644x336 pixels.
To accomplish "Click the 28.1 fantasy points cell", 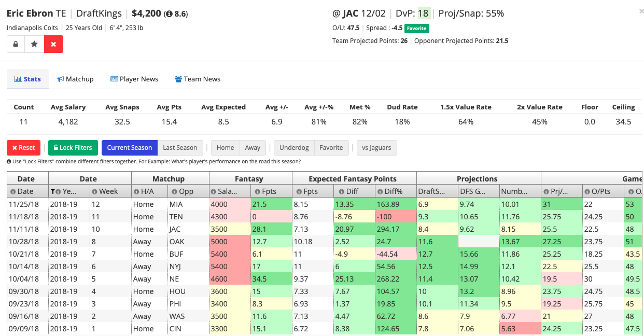I will coord(271,229).
